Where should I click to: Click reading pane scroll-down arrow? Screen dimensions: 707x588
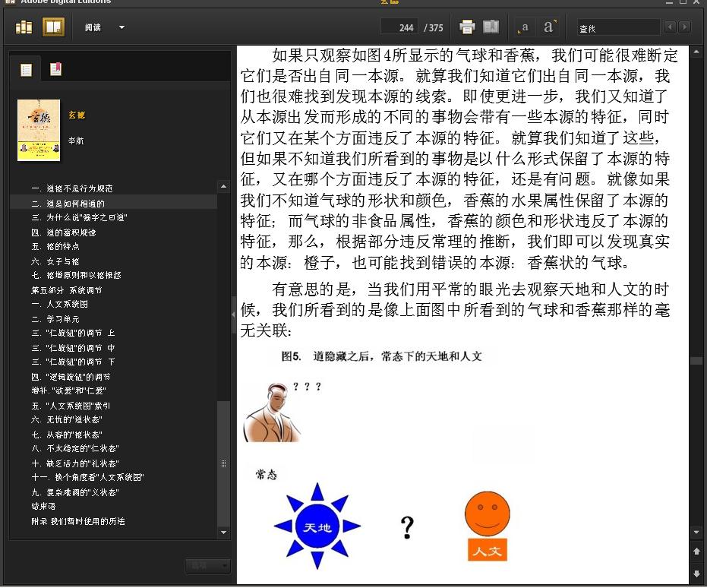pyautogui.click(x=696, y=533)
